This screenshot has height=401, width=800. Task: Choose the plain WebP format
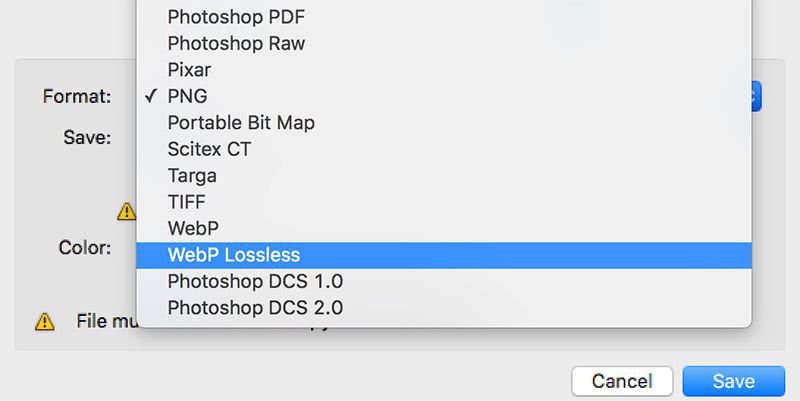click(x=193, y=228)
